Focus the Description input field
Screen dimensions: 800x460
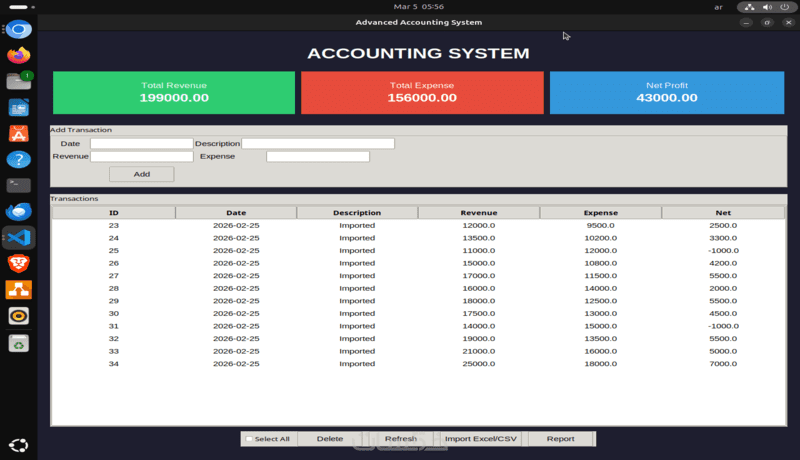pyautogui.click(x=318, y=143)
